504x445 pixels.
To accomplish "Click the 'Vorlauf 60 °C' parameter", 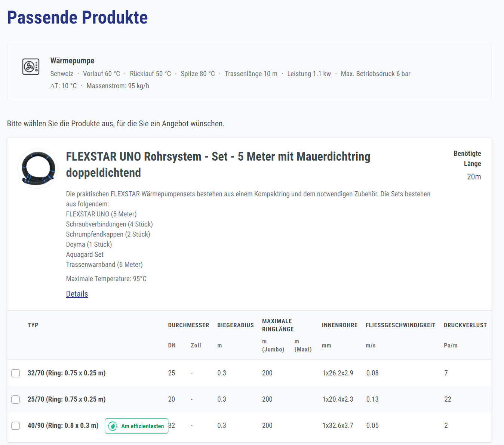I will coord(101,74).
